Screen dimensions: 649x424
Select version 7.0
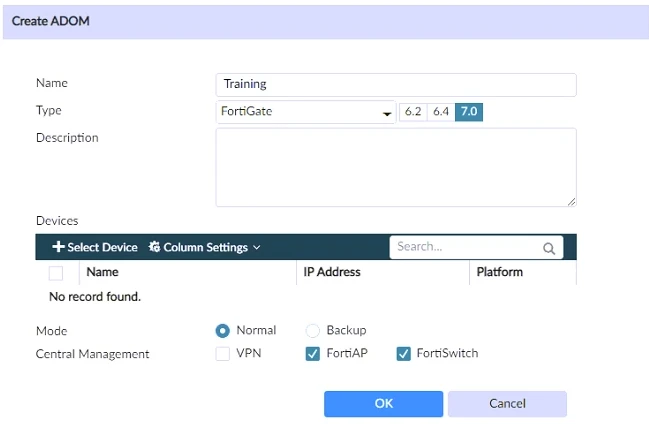pos(469,112)
